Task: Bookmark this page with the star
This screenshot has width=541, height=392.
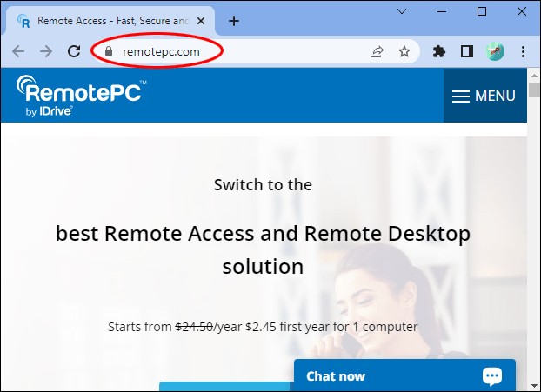Action: pyautogui.click(x=404, y=52)
